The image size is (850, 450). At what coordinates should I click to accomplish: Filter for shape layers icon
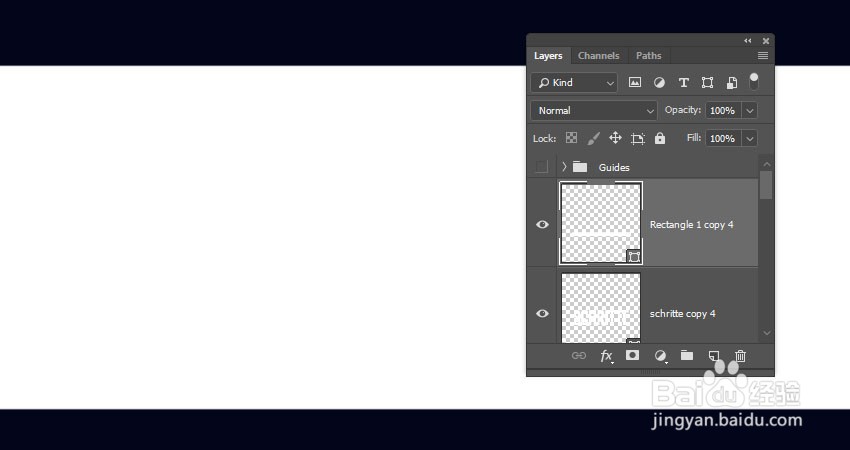point(707,82)
